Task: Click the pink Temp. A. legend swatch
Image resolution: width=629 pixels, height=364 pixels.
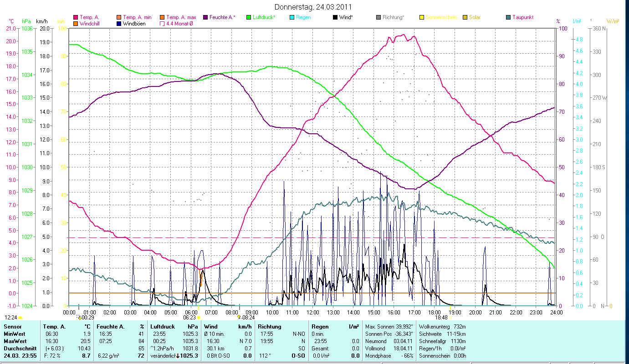Action: click(76, 17)
